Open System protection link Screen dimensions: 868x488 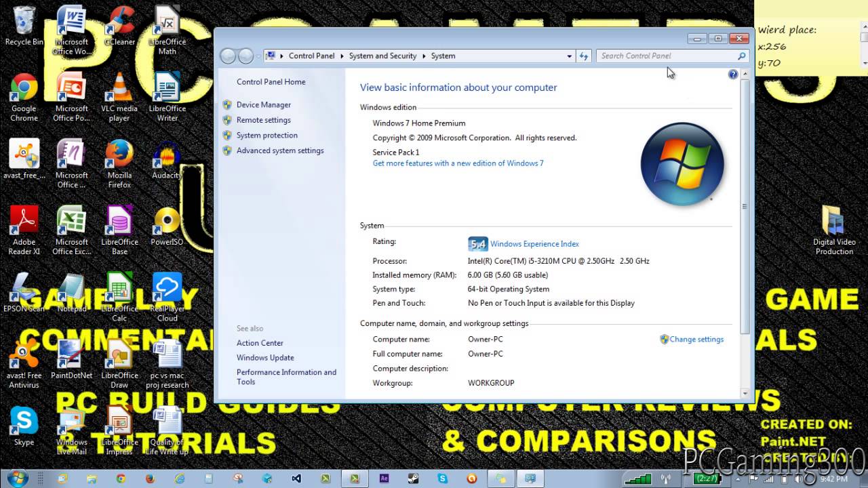click(x=267, y=136)
